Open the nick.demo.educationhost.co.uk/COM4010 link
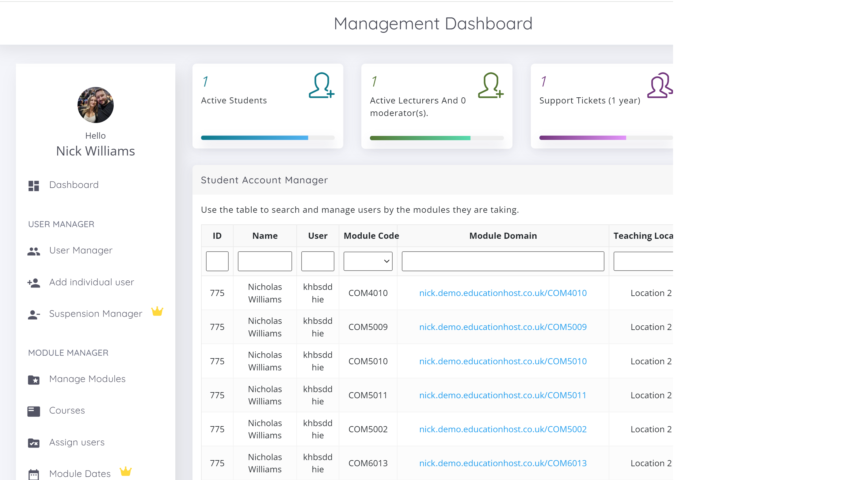 pos(503,293)
